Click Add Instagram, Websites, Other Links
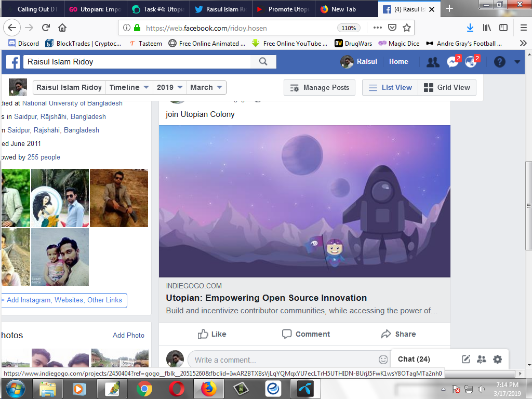 click(64, 300)
